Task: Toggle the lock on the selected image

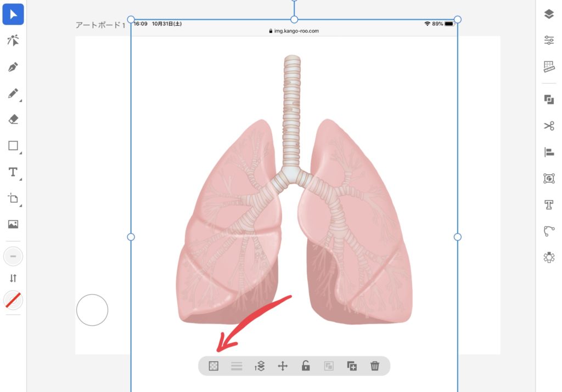Action: pos(306,366)
